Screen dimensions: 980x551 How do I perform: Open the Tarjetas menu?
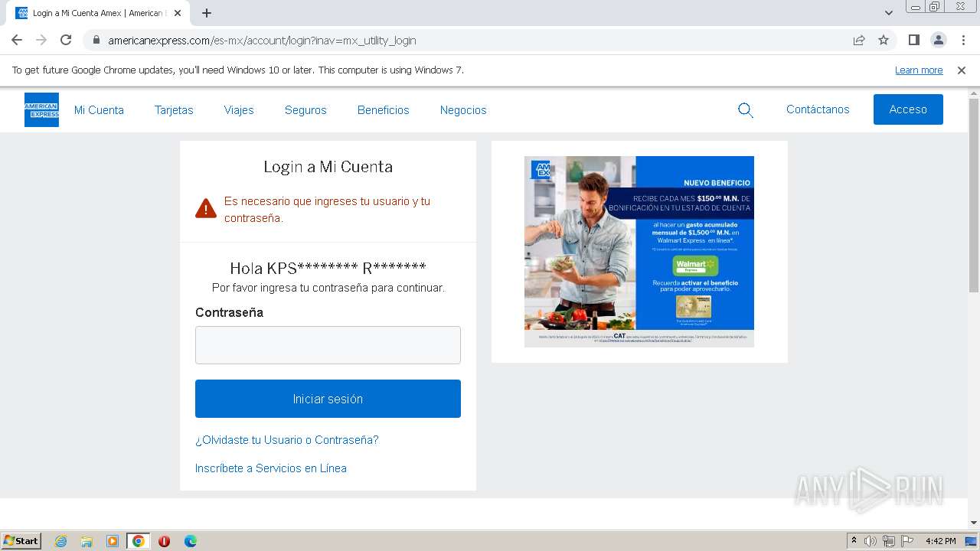pos(174,110)
